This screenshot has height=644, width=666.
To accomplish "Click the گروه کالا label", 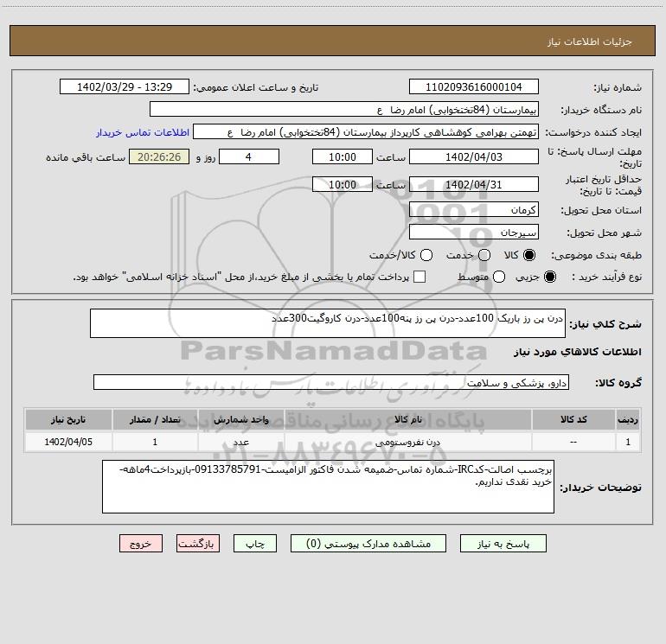I will [x=618, y=382].
